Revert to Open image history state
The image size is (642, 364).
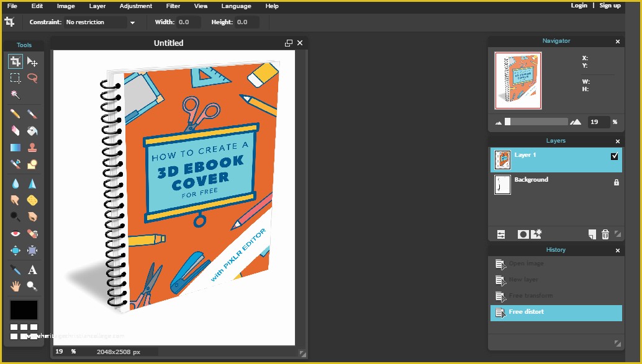point(556,264)
